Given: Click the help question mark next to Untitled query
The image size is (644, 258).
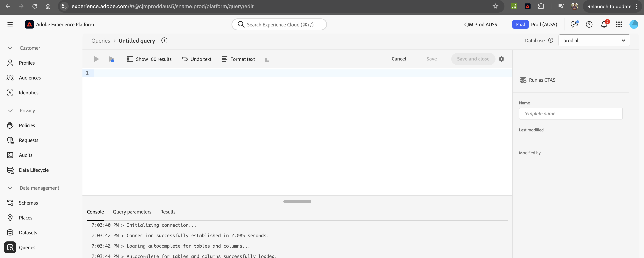Looking at the screenshot, I should click(x=164, y=40).
